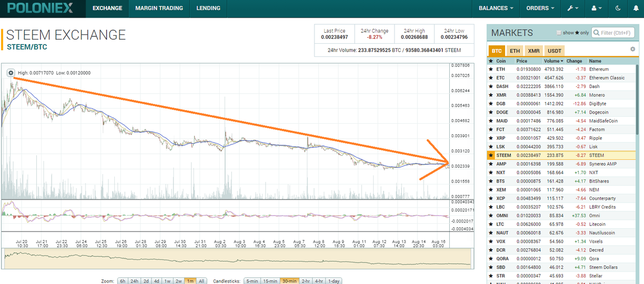This screenshot has height=284, width=644.
Task: Open the Lending page
Action: pyautogui.click(x=208, y=8)
